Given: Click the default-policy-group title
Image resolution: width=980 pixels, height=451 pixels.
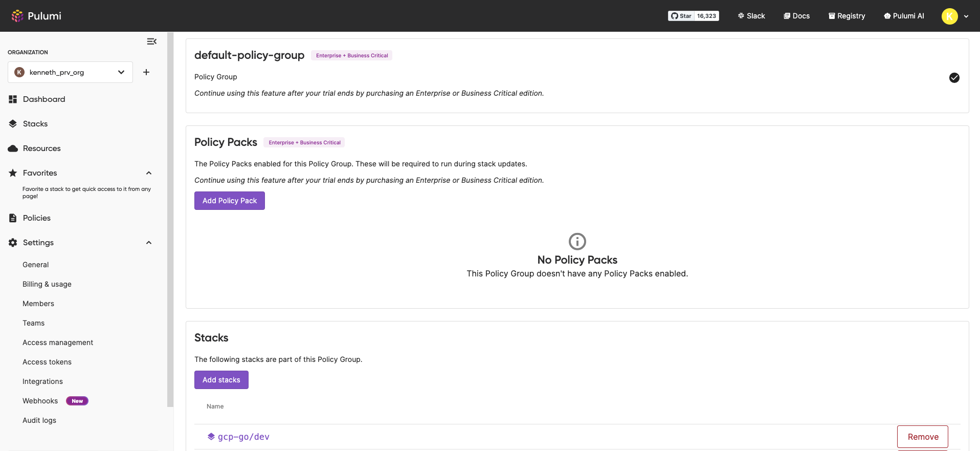Looking at the screenshot, I should (249, 55).
